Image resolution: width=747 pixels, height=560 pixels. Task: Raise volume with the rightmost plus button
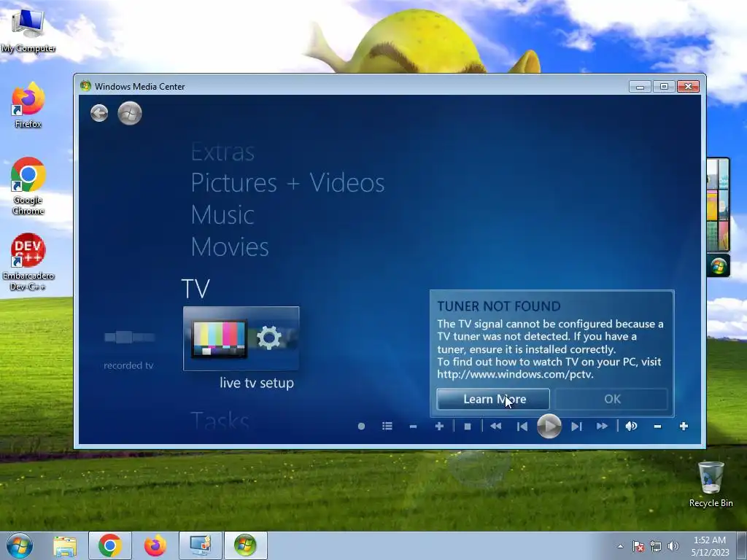684,426
